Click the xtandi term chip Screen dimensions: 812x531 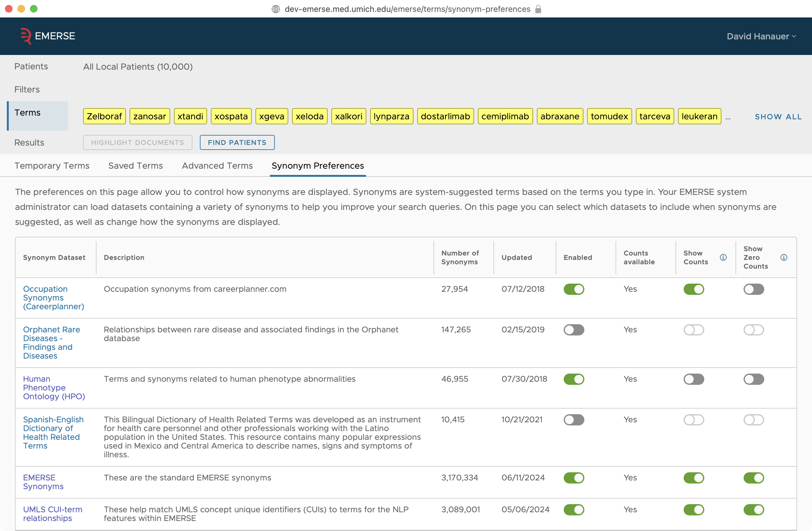(191, 117)
